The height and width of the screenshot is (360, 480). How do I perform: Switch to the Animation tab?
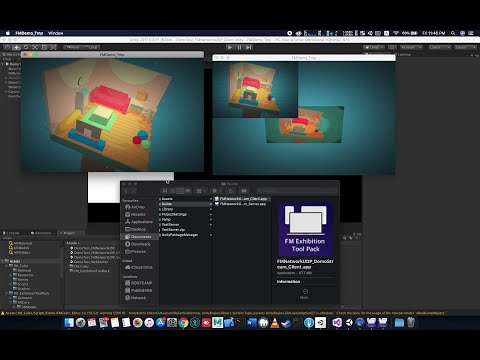(41, 233)
